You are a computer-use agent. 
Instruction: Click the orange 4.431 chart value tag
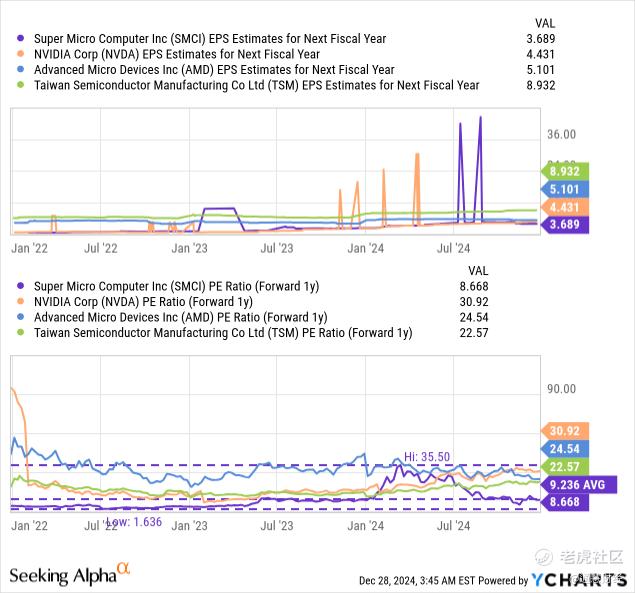565,207
